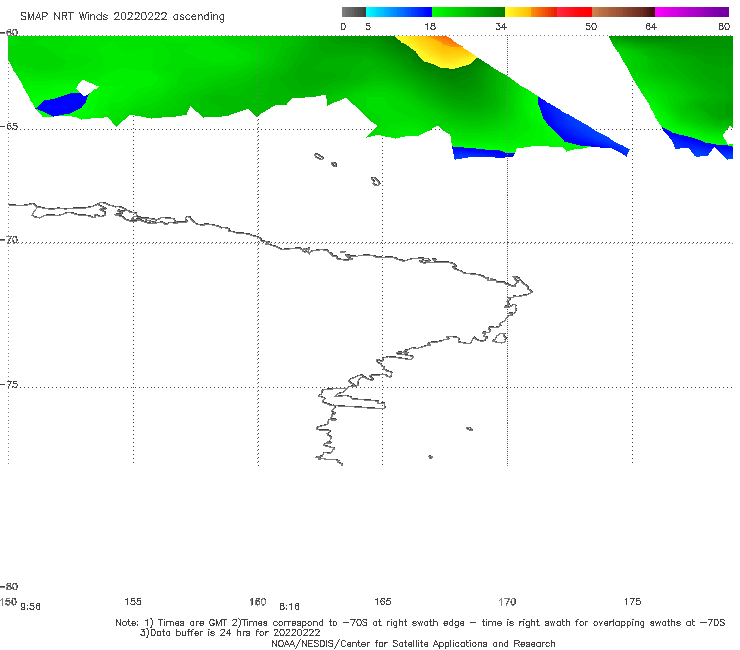Click the yellow-orange segment of the color bar
Viewport: 740px width, 650px height.
click(530, 12)
